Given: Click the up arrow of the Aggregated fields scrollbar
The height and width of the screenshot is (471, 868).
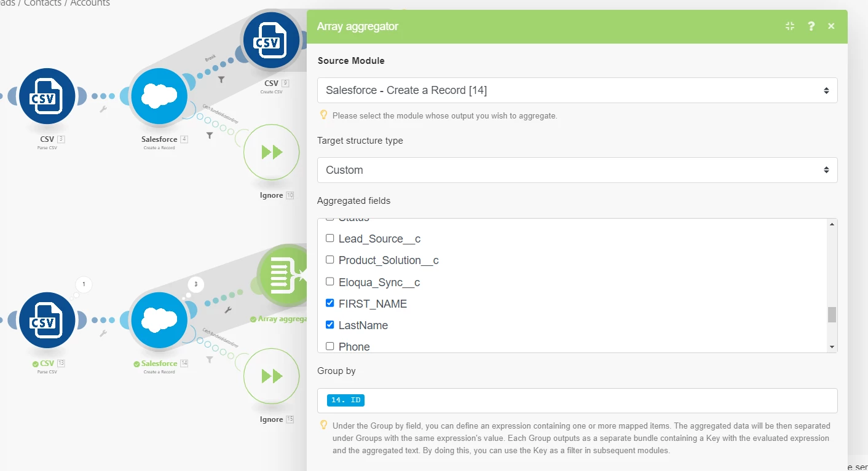Looking at the screenshot, I should (x=832, y=224).
